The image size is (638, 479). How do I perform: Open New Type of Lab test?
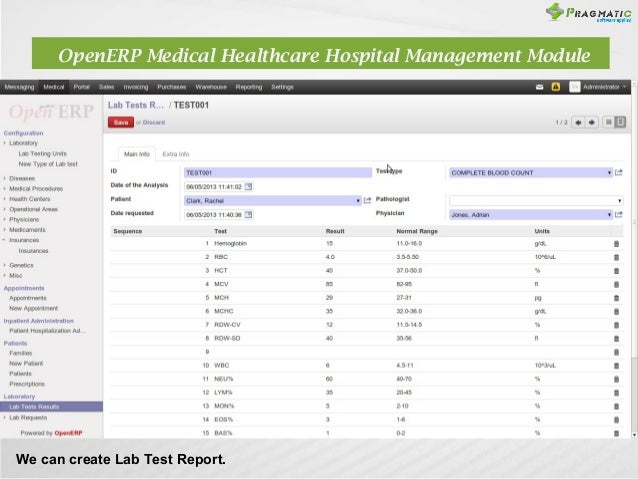pyautogui.click(x=48, y=164)
